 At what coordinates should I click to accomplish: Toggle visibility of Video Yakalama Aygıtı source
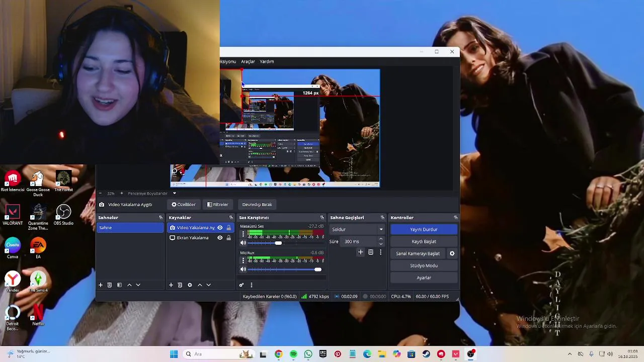click(x=220, y=228)
